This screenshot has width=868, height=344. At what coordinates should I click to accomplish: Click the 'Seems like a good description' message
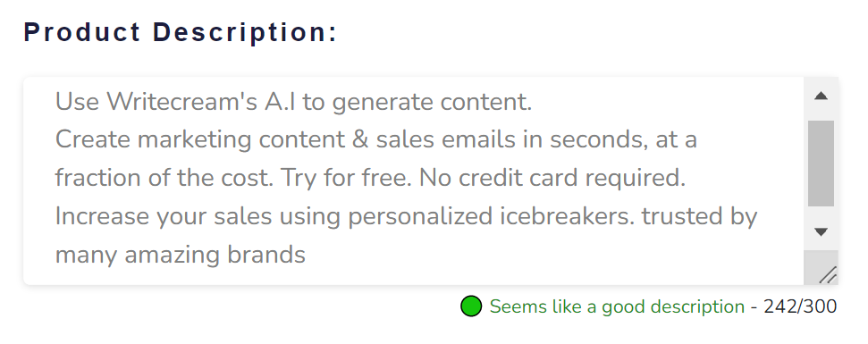pos(617,306)
